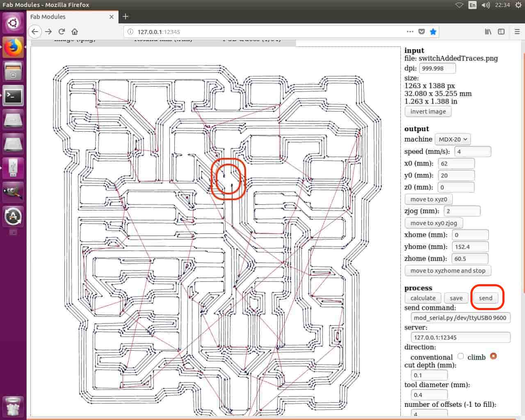Reload the current page
The height and width of the screenshot is (420, 525).
click(x=62, y=32)
